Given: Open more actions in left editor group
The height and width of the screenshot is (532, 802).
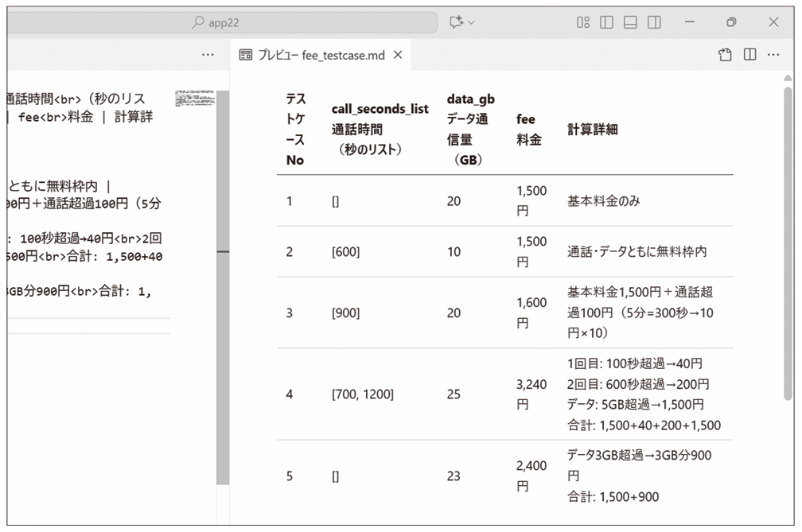Looking at the screenshot, I should point(208,55).
